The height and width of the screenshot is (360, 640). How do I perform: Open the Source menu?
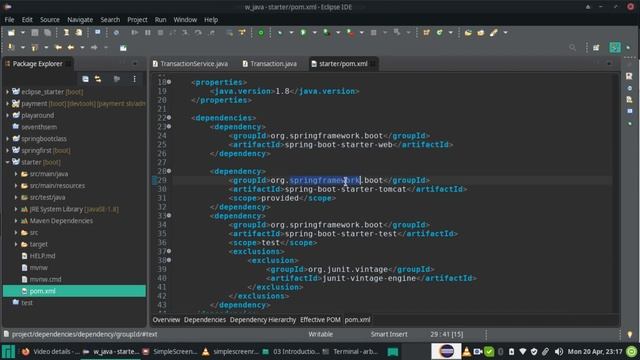pos(50,20)
